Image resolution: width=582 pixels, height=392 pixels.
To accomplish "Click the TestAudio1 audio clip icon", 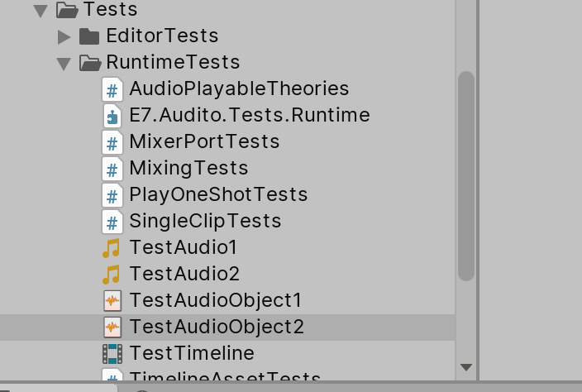I will [x=112, y=248].
